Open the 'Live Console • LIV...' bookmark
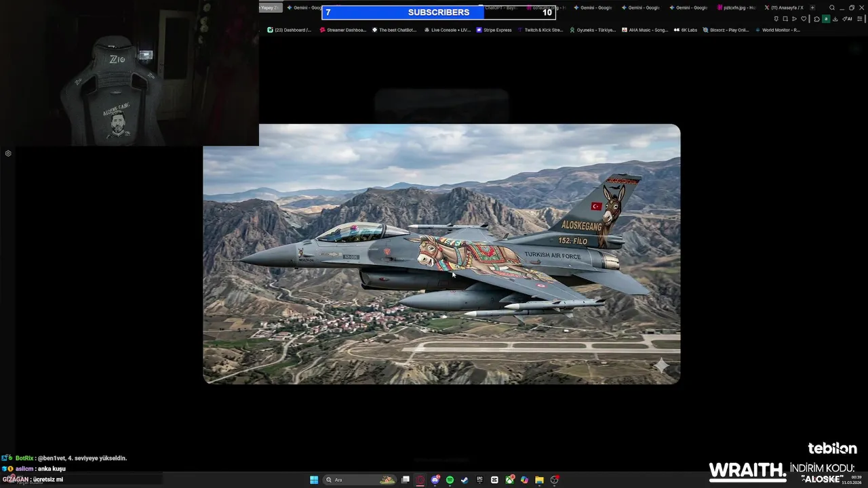 tap(447, 30)
